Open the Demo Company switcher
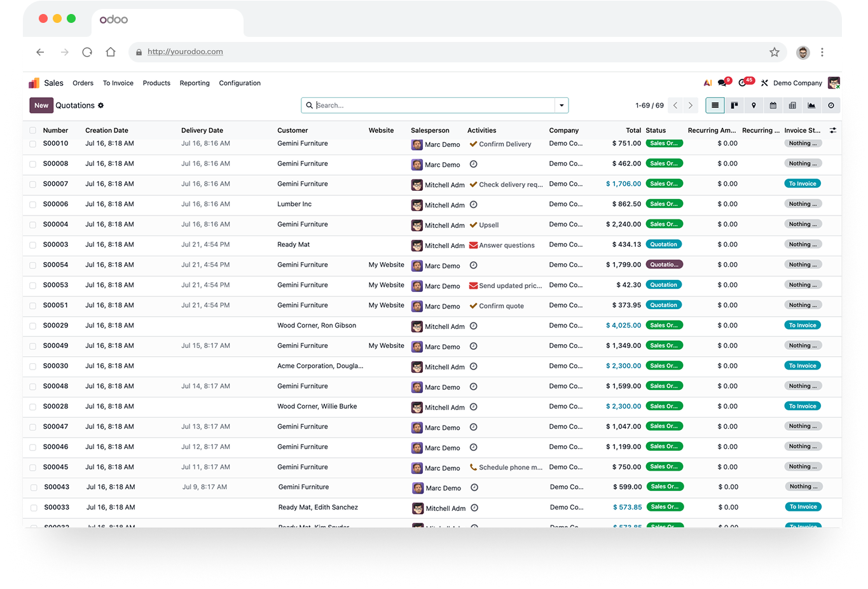Screen dimensions: 868x589 pyautogui.click(x=797, y=83)
